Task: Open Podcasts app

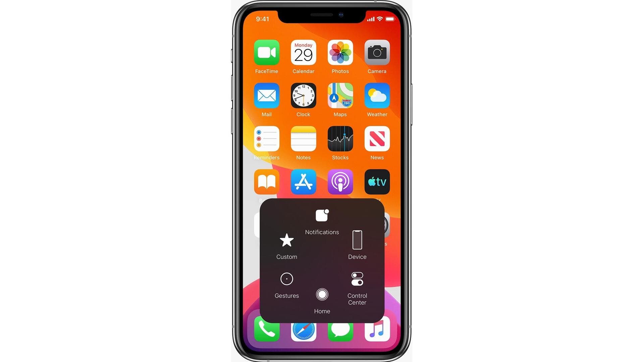Action: [x=340, y=182]
